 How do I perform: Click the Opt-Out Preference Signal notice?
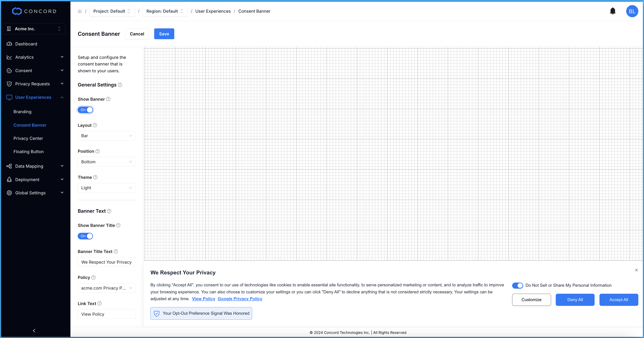201,313
